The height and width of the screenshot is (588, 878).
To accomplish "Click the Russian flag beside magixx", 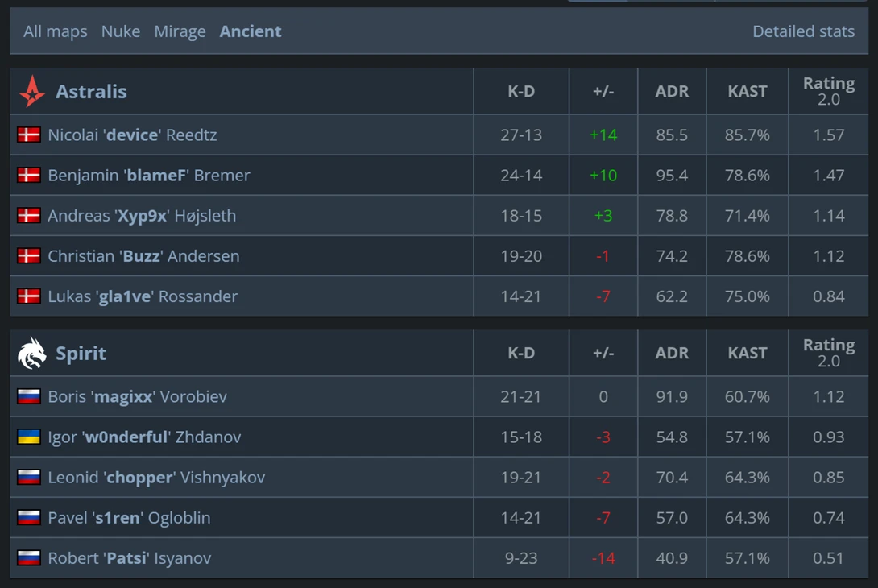I will [x=28, y=396].
